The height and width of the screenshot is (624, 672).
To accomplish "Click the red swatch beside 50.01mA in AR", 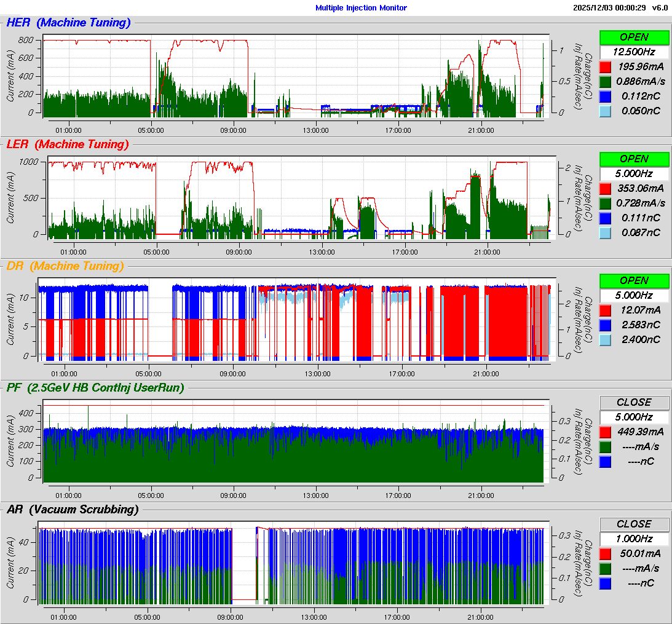I will 606,553.
